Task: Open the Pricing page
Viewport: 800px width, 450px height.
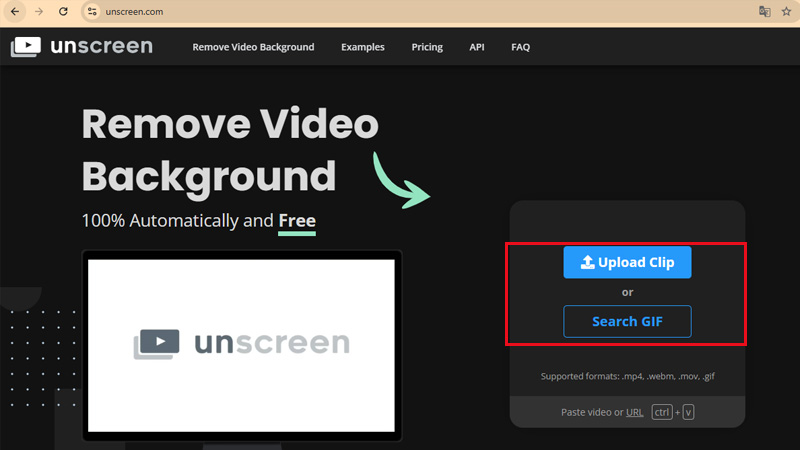Action: click(427, 47)
